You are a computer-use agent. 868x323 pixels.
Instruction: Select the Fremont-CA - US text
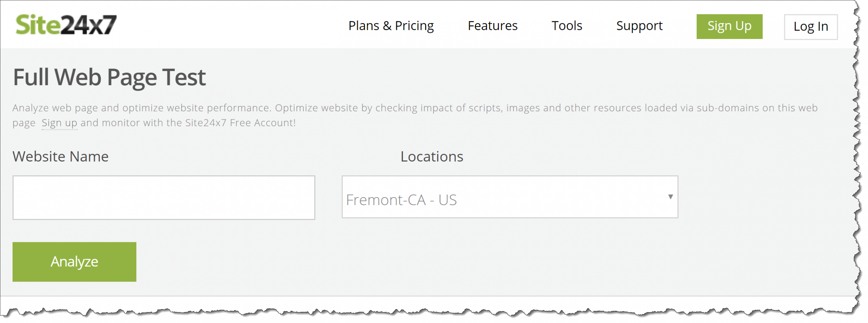tap(401, 200)
